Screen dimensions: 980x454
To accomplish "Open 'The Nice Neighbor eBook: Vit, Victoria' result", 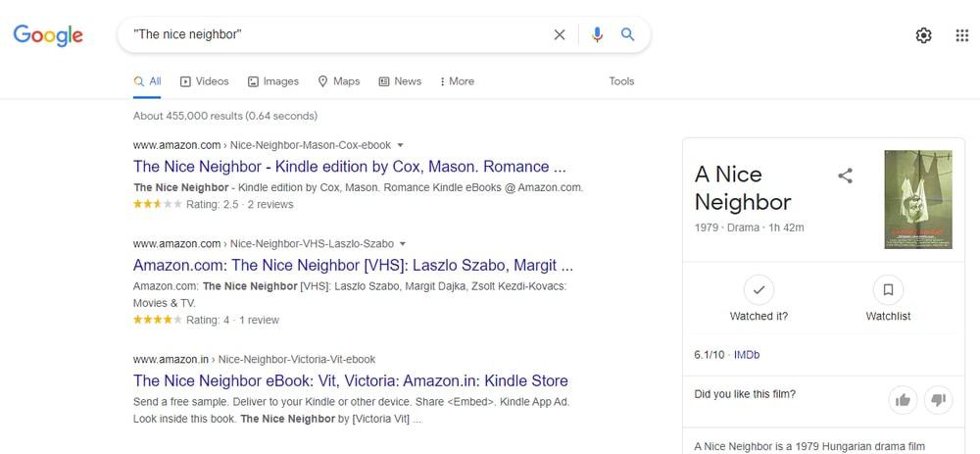I will [x=351, y=380].
